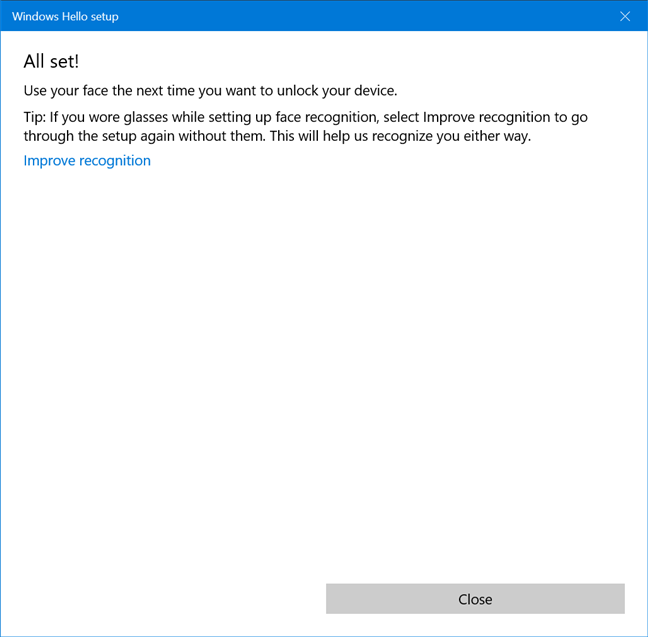
Task: Click the Close button
Action: pos(475,599)
